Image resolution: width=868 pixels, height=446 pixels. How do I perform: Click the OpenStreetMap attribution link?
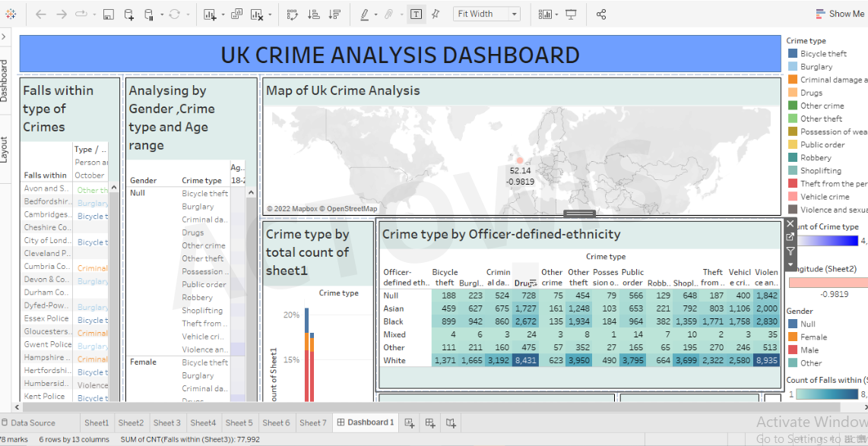tap(350, 209)
